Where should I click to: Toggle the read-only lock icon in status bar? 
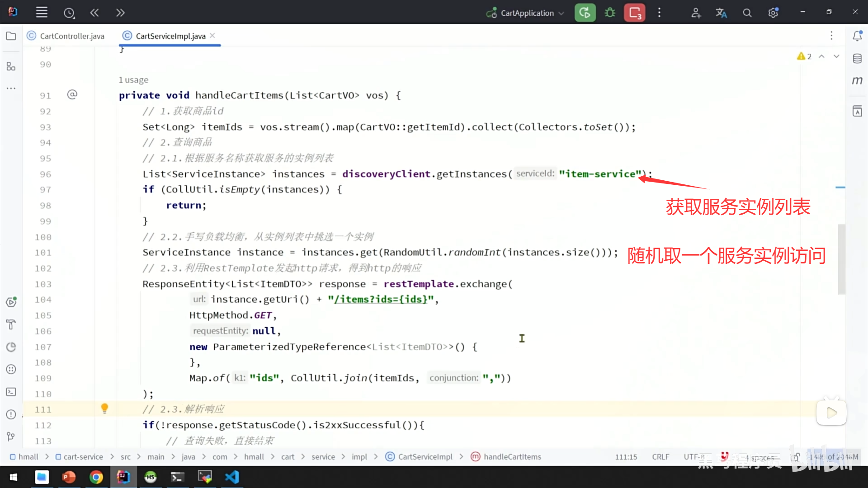coord(796,457)
